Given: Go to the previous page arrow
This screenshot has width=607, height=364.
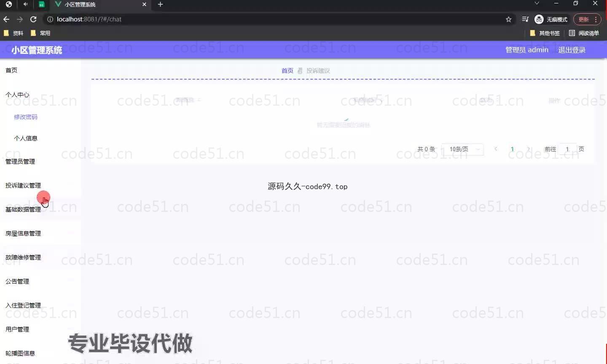Looking at the screenshot, I should click(496, 149).
